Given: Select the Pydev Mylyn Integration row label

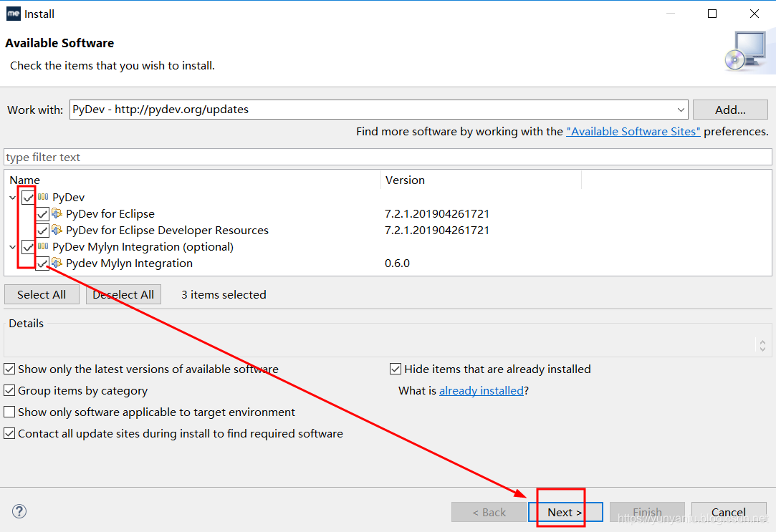Looking at the screenshot, I should [129, 263].
